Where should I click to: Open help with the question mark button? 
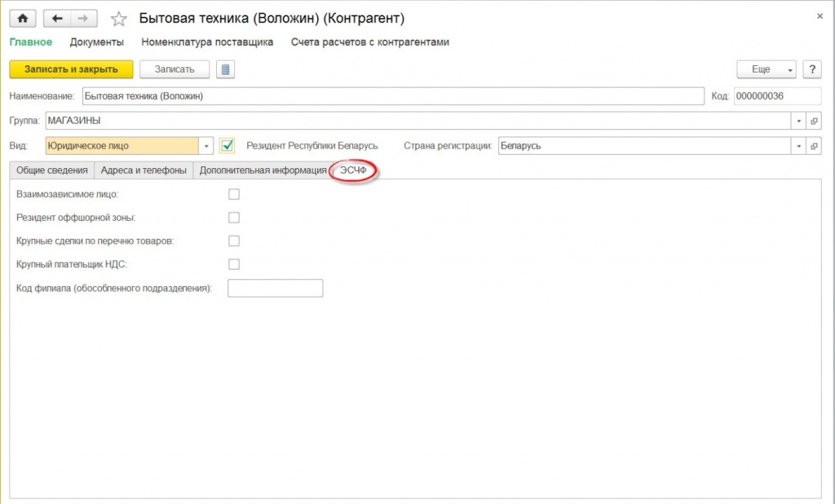point(811,69)
